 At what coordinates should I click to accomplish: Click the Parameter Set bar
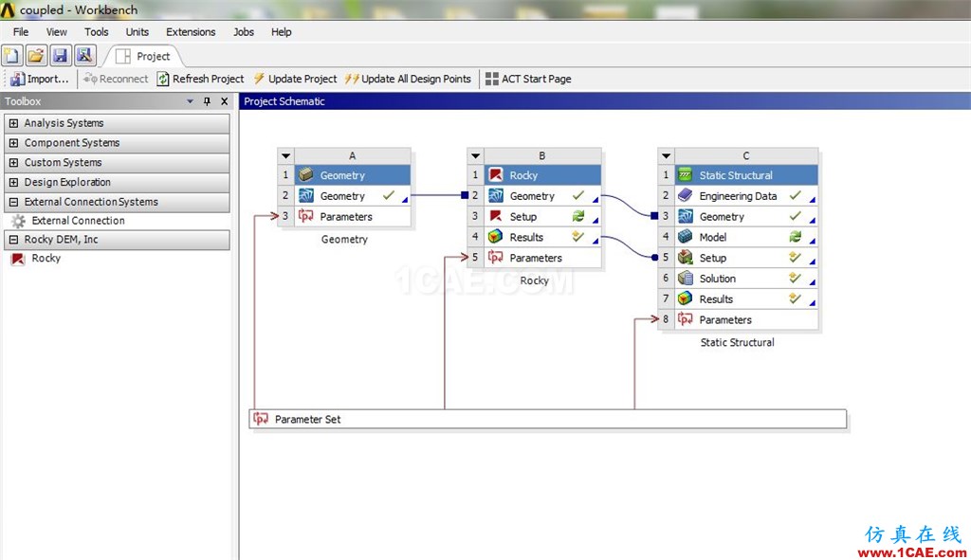point(548,419)
